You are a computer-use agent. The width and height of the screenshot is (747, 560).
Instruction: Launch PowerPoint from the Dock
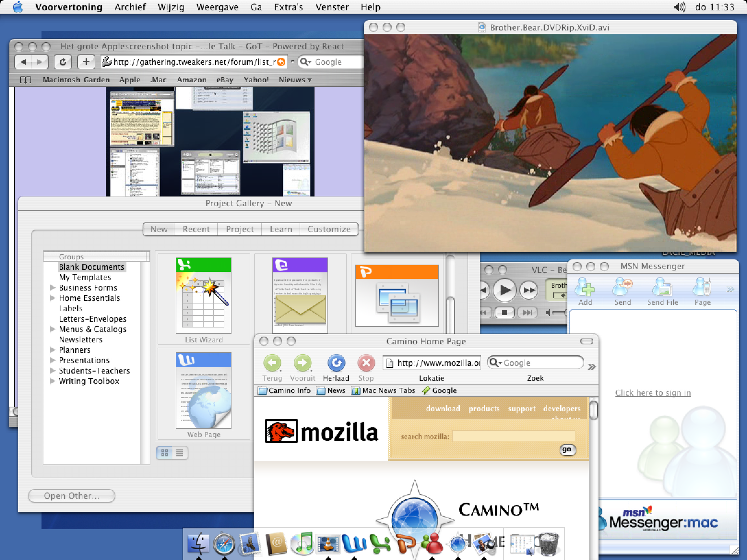tap(406, 543)
